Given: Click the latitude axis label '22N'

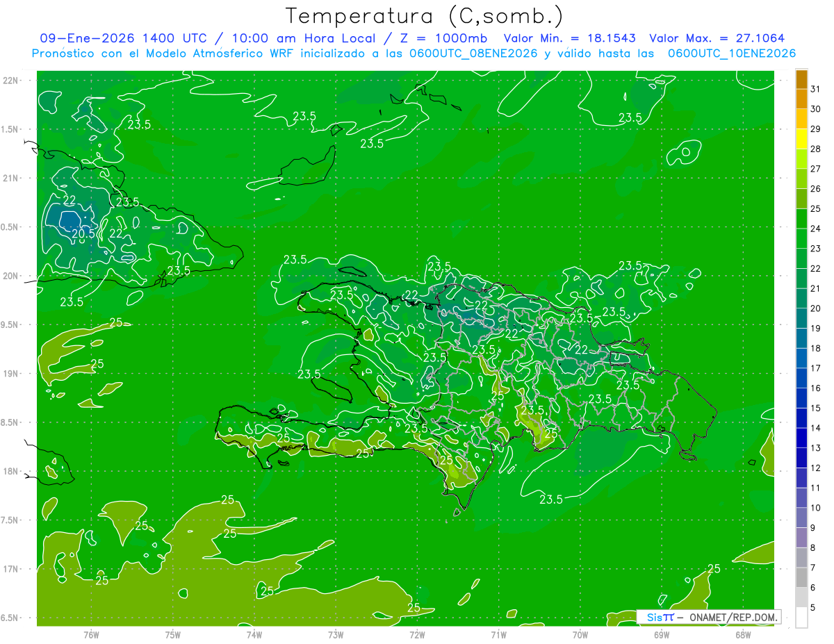Looking at the screenshot, I should (10, 81).
